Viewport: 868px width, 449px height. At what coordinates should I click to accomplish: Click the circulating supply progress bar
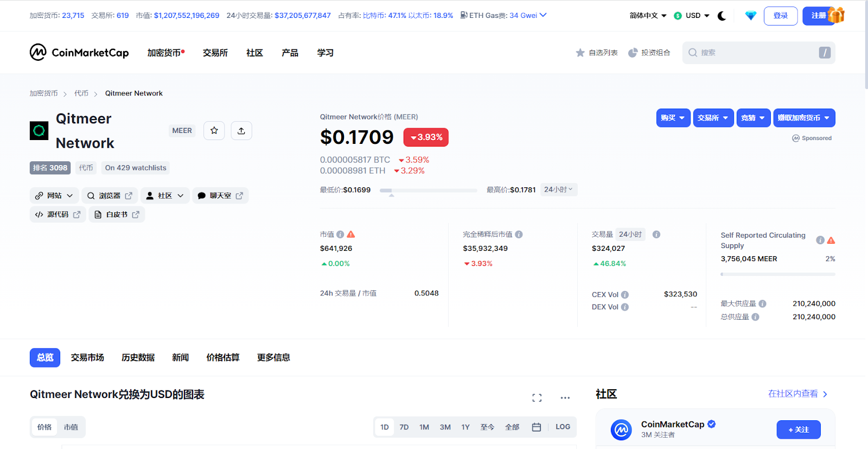click(778, 275)
